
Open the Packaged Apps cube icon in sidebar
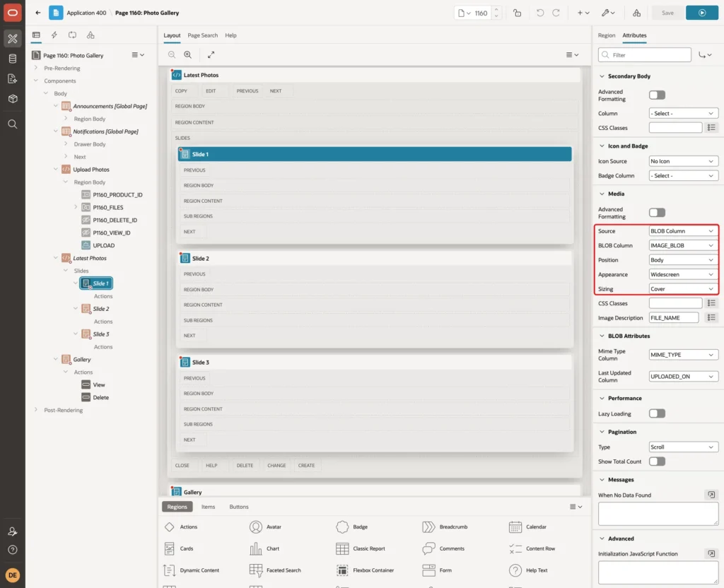coord(13,99)
